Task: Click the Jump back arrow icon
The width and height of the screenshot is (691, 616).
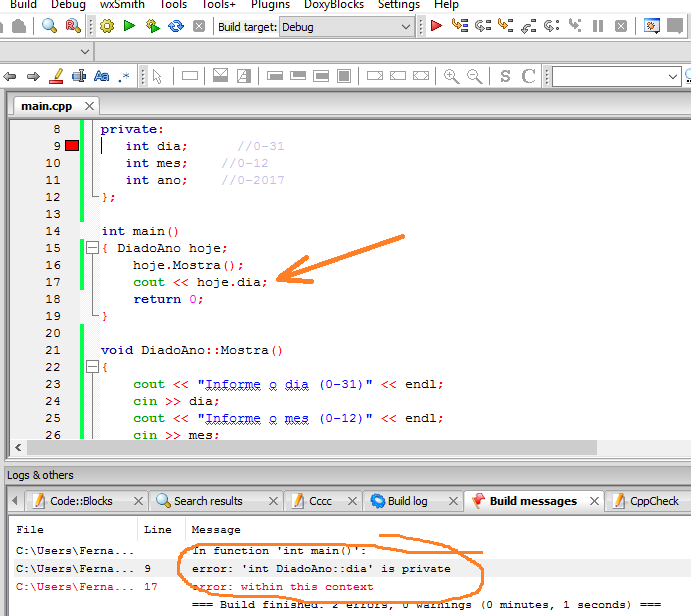Action: point(11,76)
